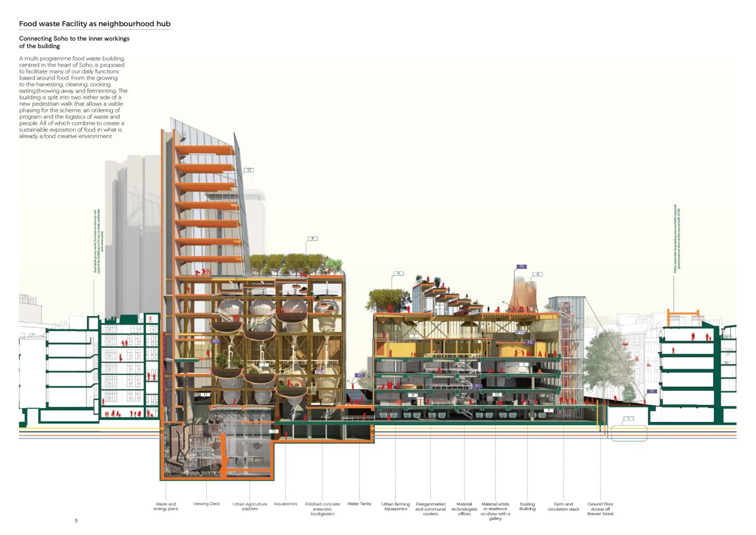Click the glazed farm and circulation stack tower
The height and width of the screenshot is (535, 756).
click(566, 349)
